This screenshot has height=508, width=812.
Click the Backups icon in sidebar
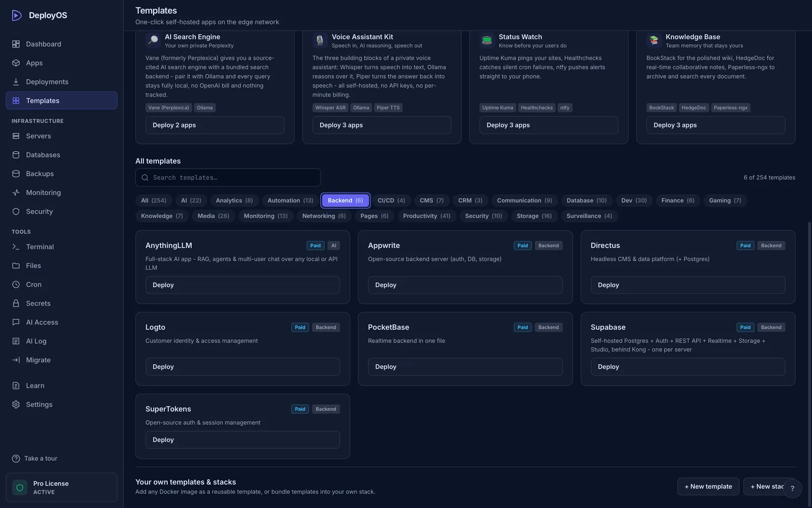point(16,174)
